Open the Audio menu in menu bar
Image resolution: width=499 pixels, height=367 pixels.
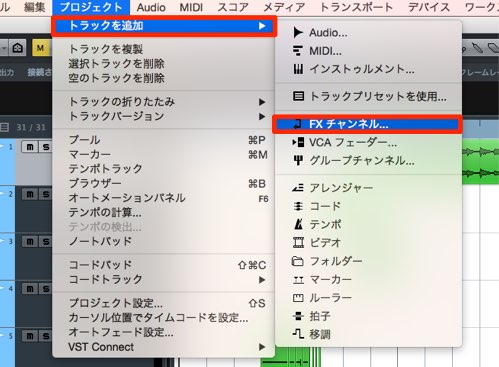click(151, 7)
